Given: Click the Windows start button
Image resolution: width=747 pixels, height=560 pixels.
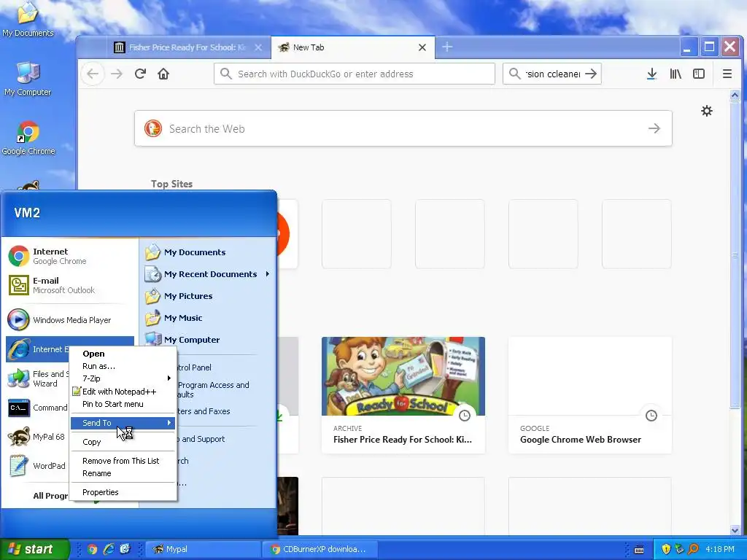Looking at the screenshot, I should pyautogui.click(x=34, y=549).
